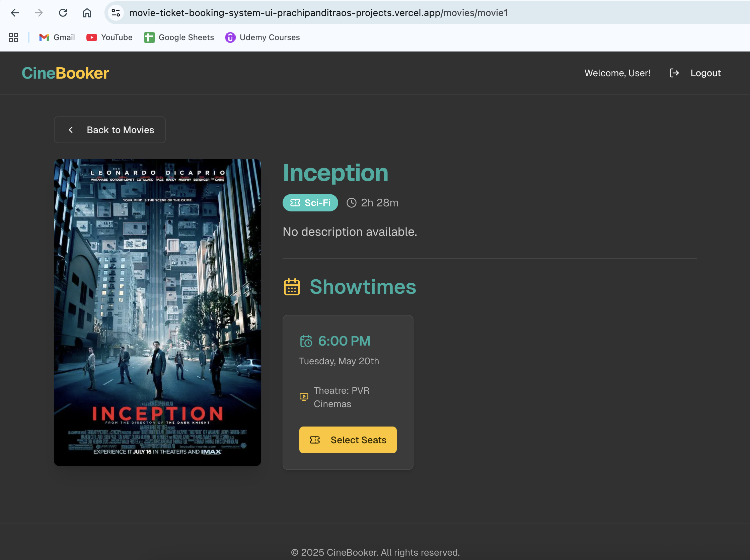Viewport: 750px width, 560px height.
Task: Click the ticket icon in Select Seats
Action: 315,440
